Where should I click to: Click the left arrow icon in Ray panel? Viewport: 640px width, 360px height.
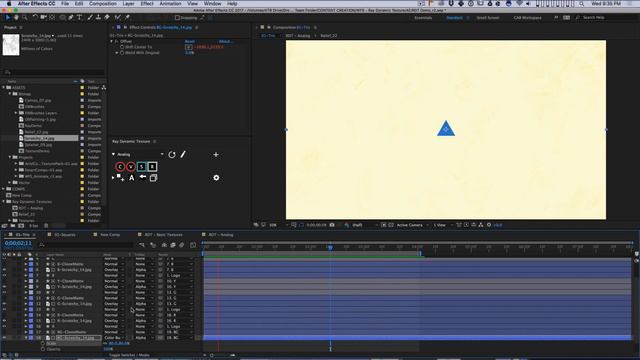click(x=142, y=177)
